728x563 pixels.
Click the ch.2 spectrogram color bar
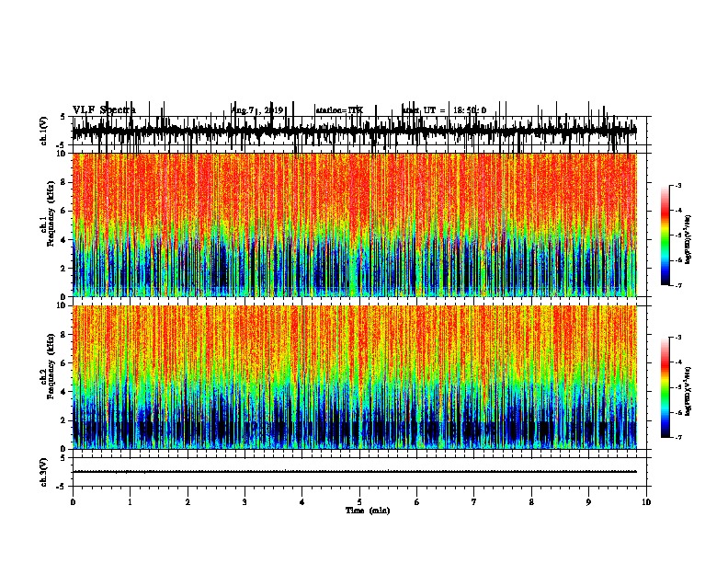(665, 387)
